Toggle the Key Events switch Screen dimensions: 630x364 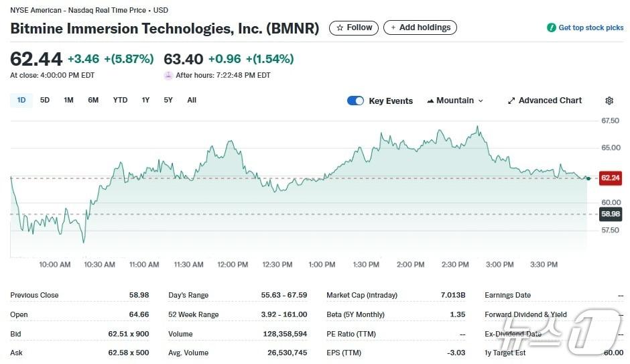[355, 101]
